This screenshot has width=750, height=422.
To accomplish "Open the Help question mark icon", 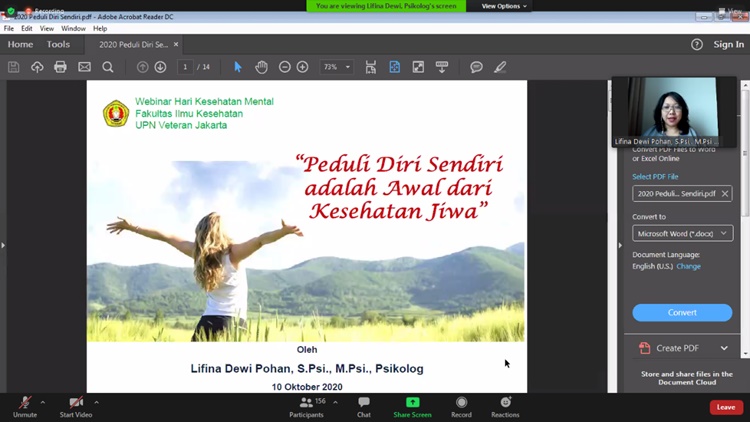I will point(697,44).
